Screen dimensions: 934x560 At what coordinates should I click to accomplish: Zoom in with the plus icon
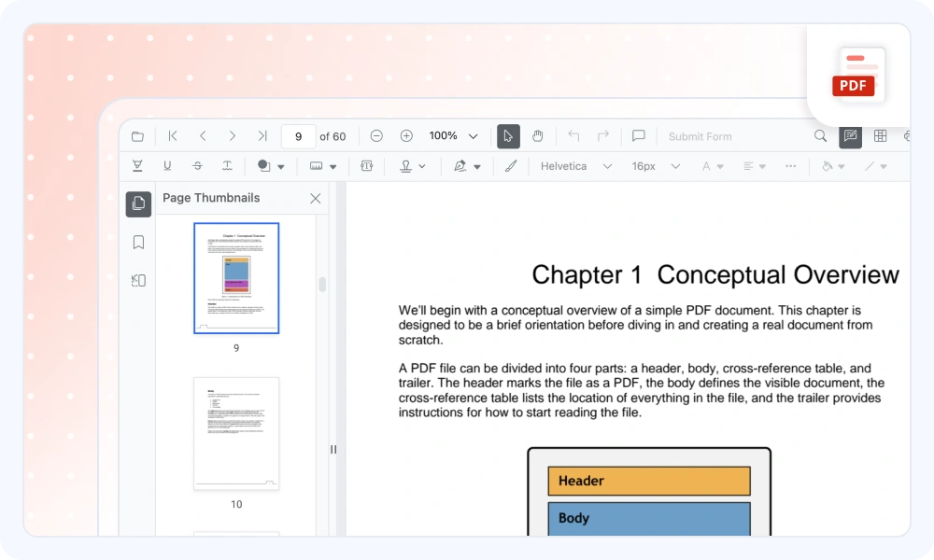[x=406, y=136]
